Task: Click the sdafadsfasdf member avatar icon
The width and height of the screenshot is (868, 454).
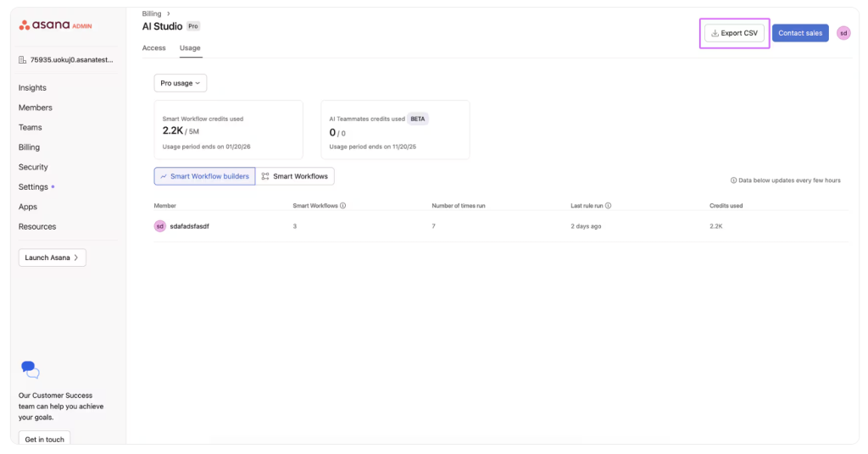Action: pyautogui.click(x=159, y=226)
